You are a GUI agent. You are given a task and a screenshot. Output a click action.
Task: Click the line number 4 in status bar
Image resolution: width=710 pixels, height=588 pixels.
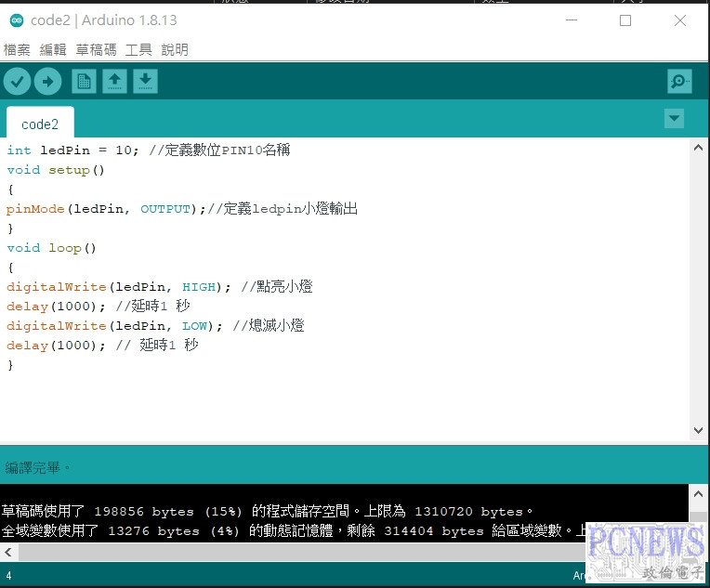tap(8, 575)
